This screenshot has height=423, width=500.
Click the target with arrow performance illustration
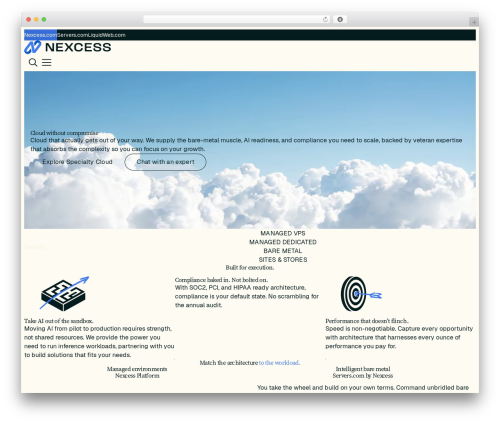click(361, 294)
